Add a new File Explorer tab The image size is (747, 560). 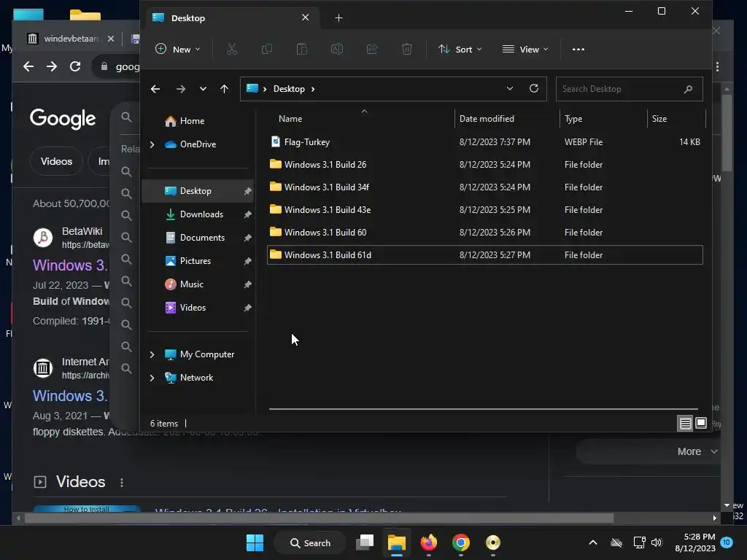pos(338,18)
